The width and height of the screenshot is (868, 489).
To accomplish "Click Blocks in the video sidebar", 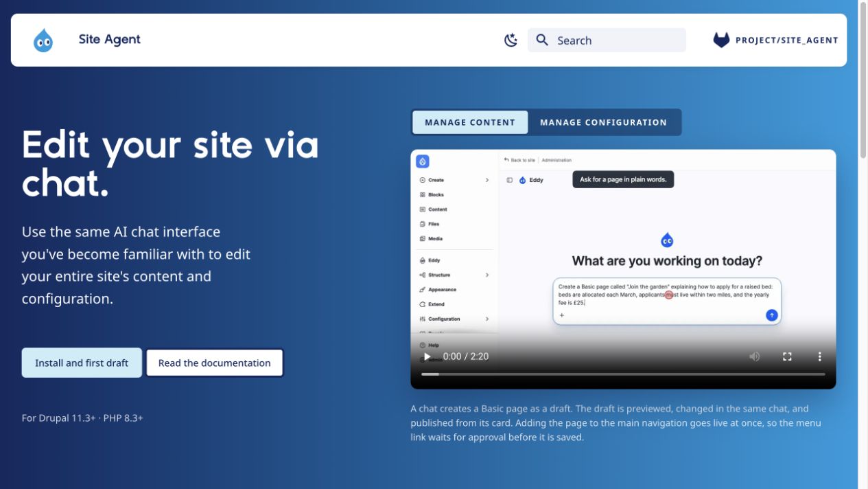I will [x=436, y=195].
